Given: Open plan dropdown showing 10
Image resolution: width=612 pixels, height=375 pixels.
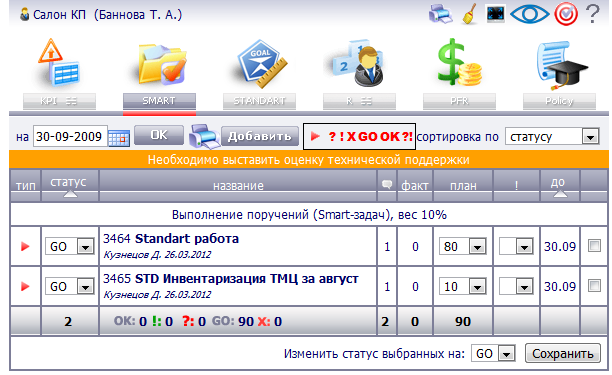Looking at the screenshot, I should click(x=463, y=286).
